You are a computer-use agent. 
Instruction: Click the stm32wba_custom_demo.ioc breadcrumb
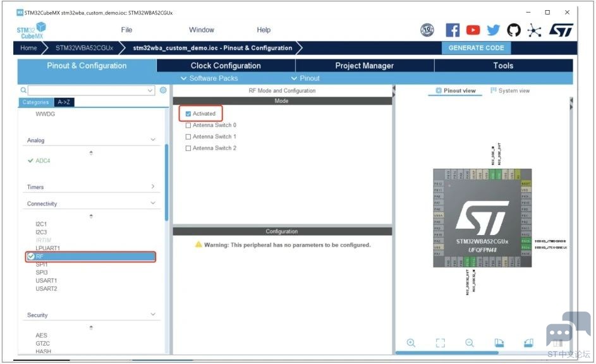tap(212, 48)
